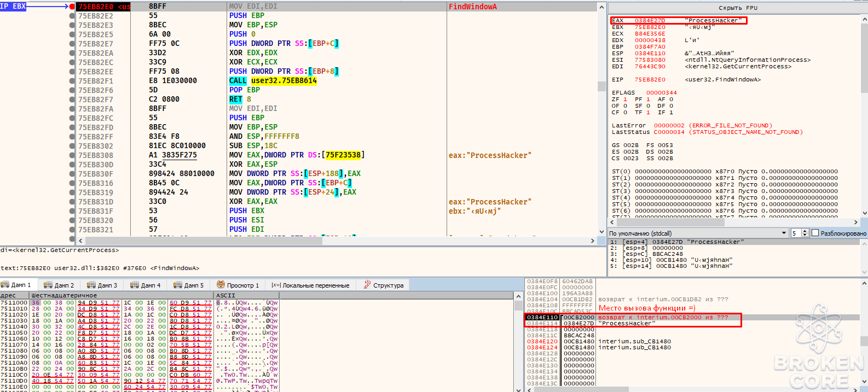Toggle breakpoint bullet at address 75EB831F
The width and height of the screenshot is (868, 392).
(x=72, y=211)
